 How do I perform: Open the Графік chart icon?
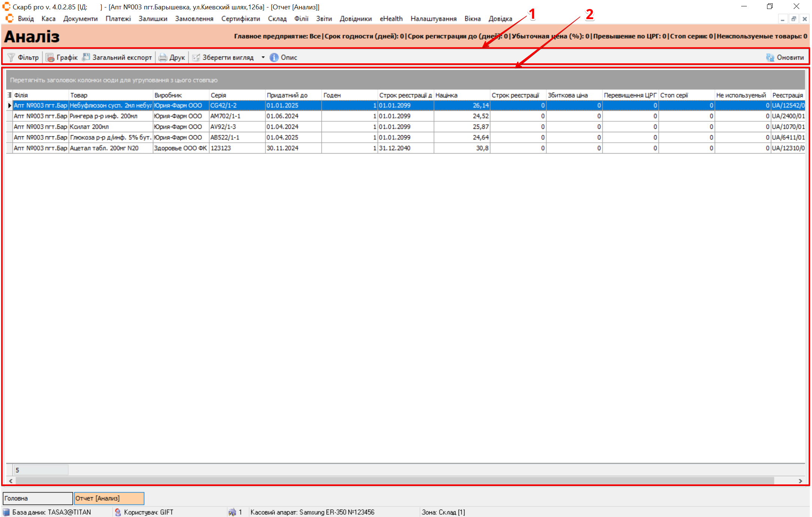[50, 57]
